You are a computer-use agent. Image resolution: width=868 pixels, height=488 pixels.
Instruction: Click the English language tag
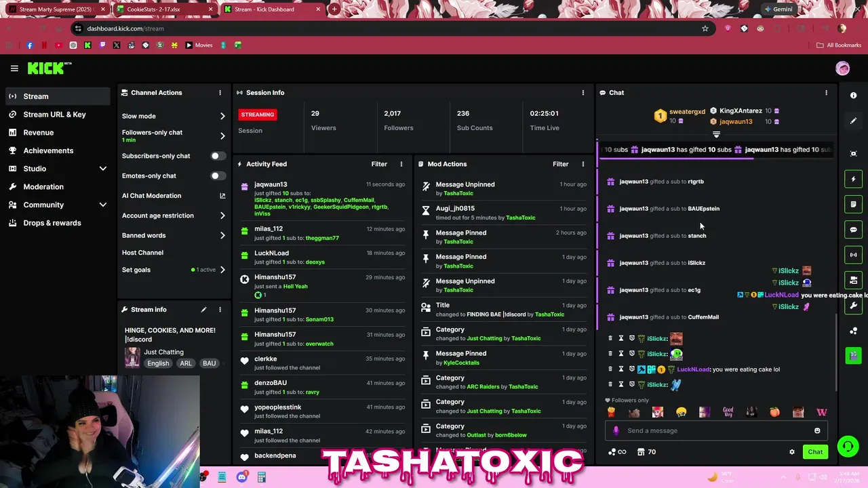point(158,363)
